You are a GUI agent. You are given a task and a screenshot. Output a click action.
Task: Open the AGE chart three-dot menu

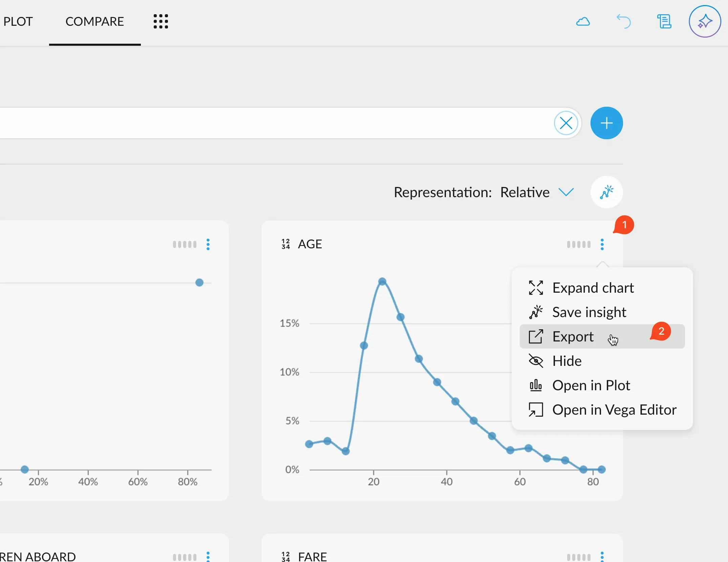coord(602,244)
